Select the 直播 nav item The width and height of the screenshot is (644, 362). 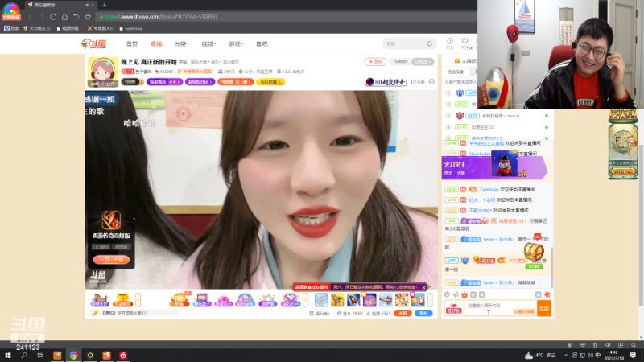pos(156,44)
